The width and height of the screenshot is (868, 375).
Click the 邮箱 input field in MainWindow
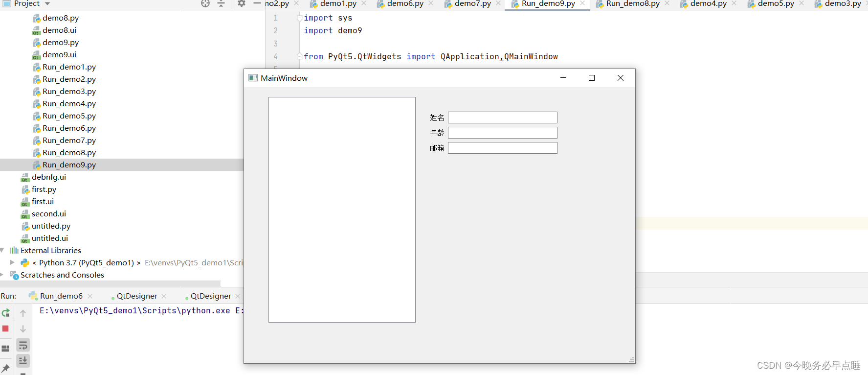(503, 148)
